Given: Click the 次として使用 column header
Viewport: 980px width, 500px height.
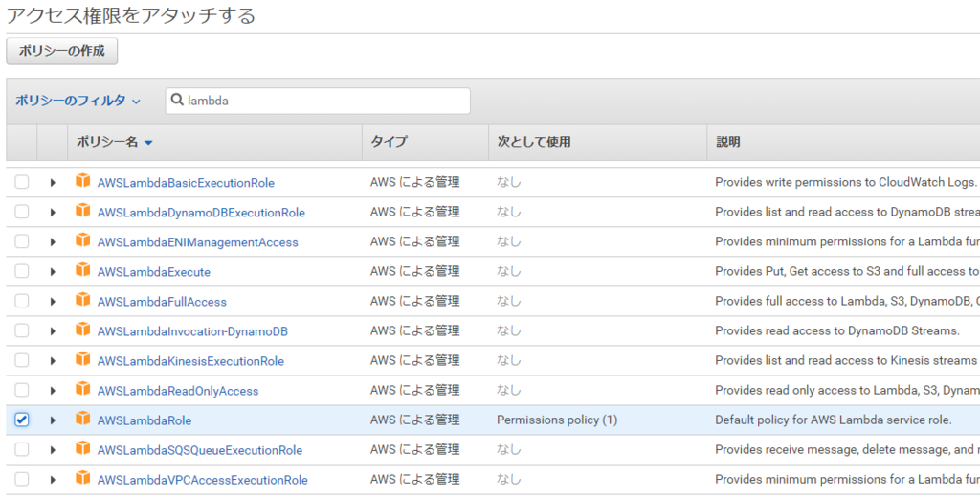Looking at the screenshot, I should click(534, 142).
